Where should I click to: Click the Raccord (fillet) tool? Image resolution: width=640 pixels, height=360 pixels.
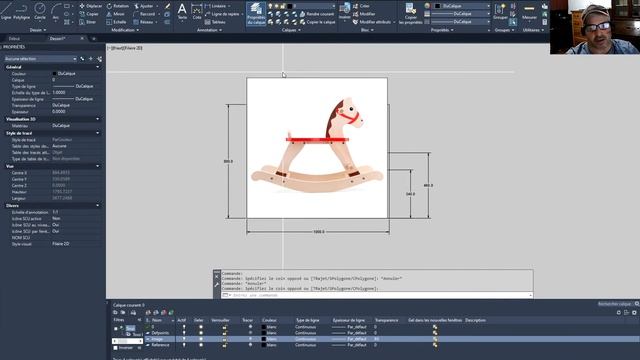[144, 14]
